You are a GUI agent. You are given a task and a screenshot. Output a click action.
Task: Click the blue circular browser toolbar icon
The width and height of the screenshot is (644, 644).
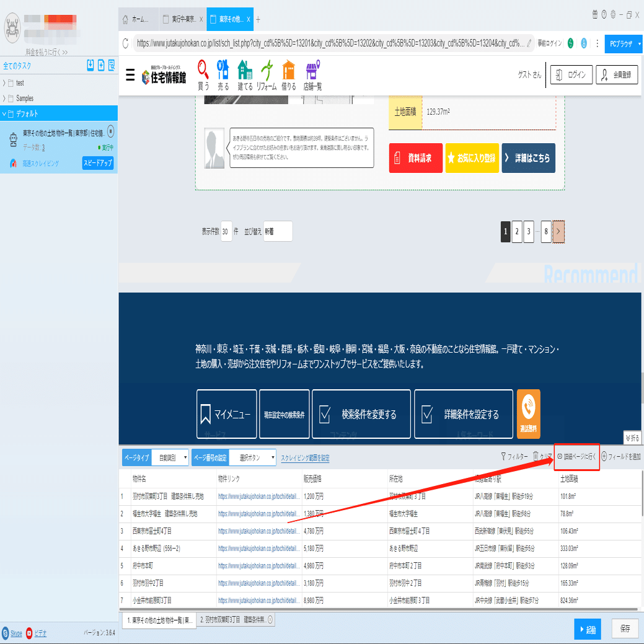(584, 43)
